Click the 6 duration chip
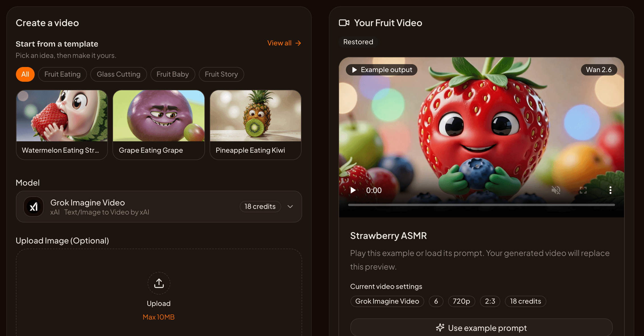This screenshot has height=336, width=644. tap(436, 301)
